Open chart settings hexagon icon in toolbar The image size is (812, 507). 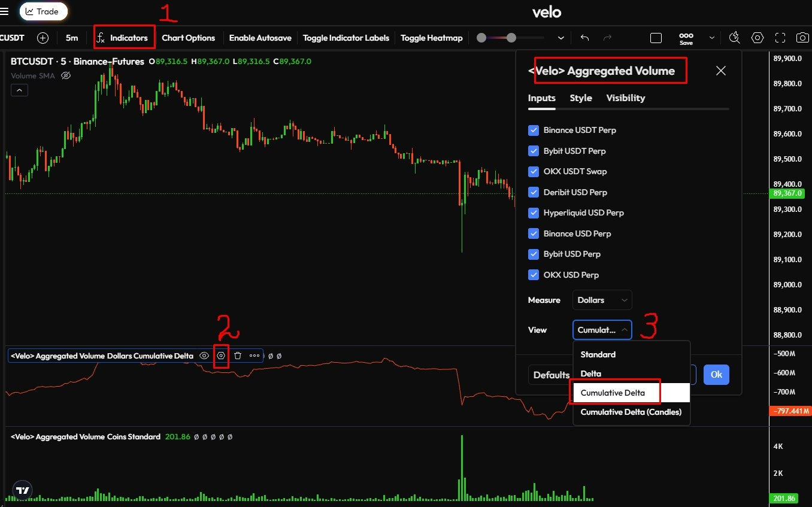pos(758,38)
